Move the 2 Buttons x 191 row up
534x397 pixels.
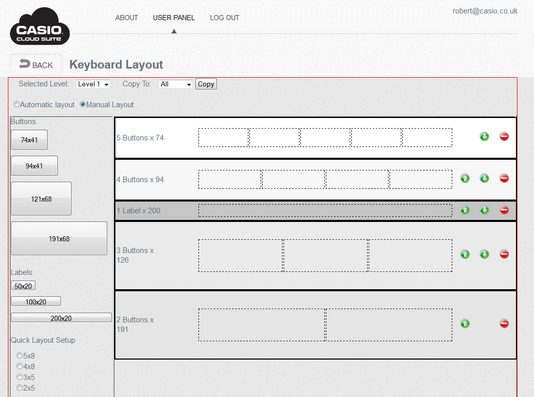pos(465,323)
